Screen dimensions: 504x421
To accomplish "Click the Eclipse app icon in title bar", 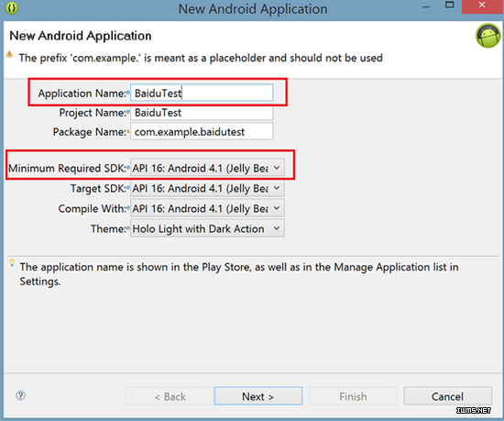I will [x=12, y=8].
